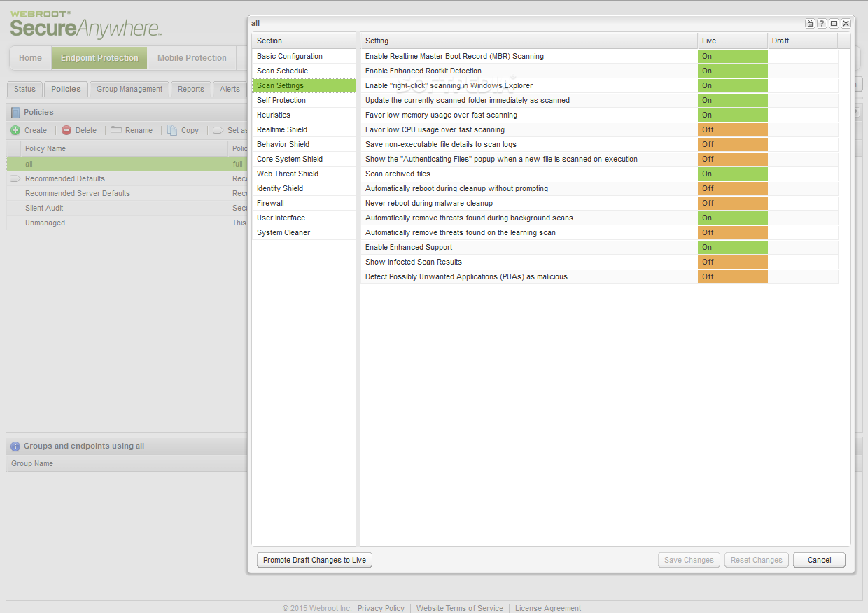
Task: Toggle Live value for Show Infected Scan Results
Action: (x=732, y=262)
